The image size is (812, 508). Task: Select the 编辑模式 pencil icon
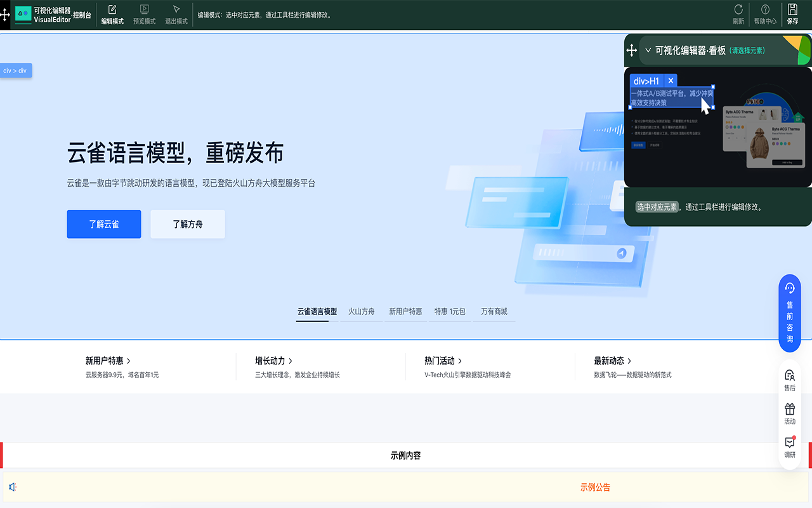click(112, 10)
